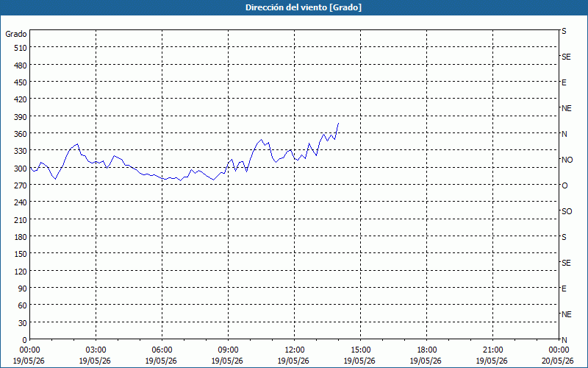The width and height of the screenshot is (588, 368).
Task: Click the chart title 'Dirección del viento [Grado]'
Action: coord(304,7)
